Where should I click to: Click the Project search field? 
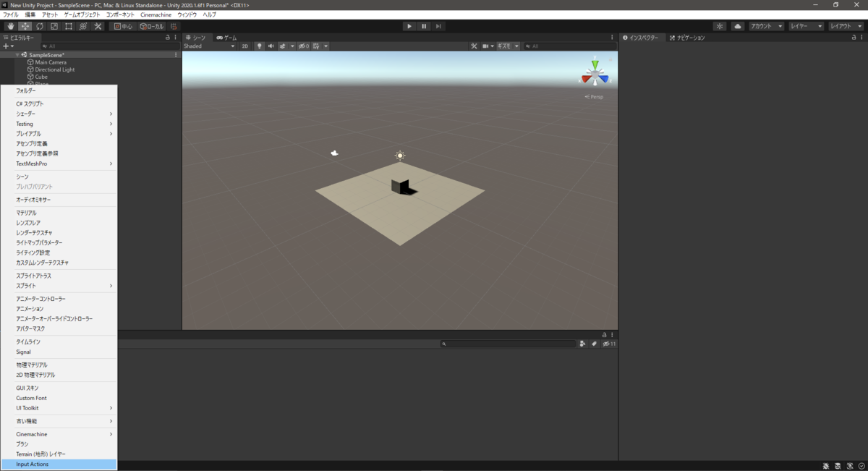click(508, 344)
